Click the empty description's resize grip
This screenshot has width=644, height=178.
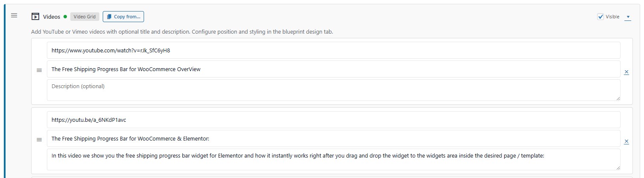tap(618, 98)
